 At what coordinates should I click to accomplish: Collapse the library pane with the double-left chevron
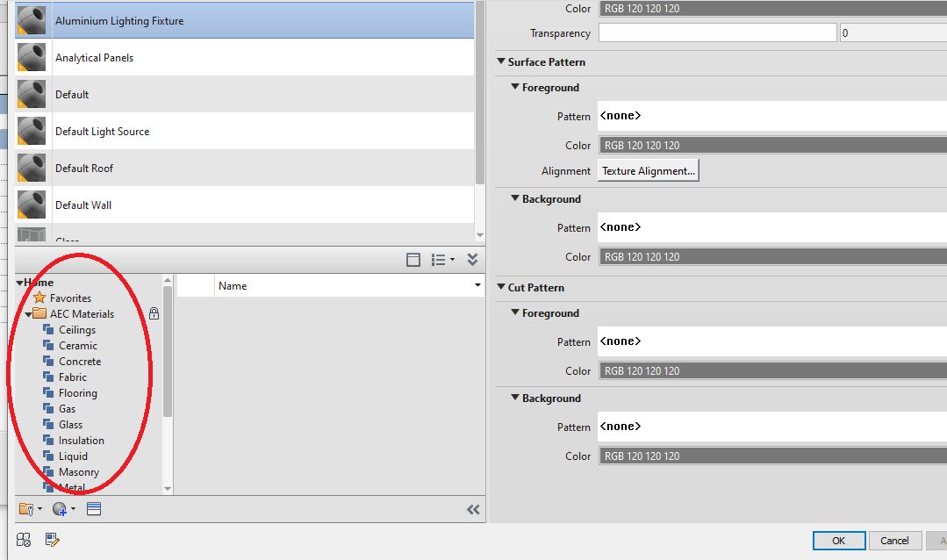pyautogui.click(x=473, y=509)
